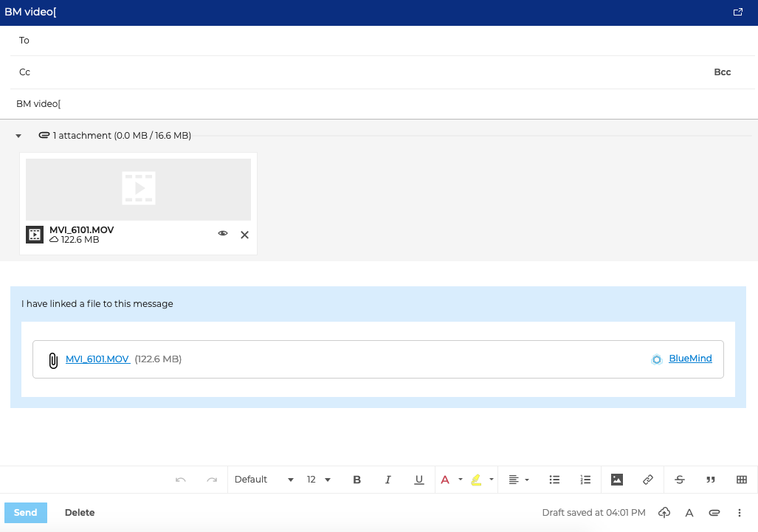Screen dimensions: 758x532
Task: Click the 122.6 MB size under attachment name
Action: point(80,240)
